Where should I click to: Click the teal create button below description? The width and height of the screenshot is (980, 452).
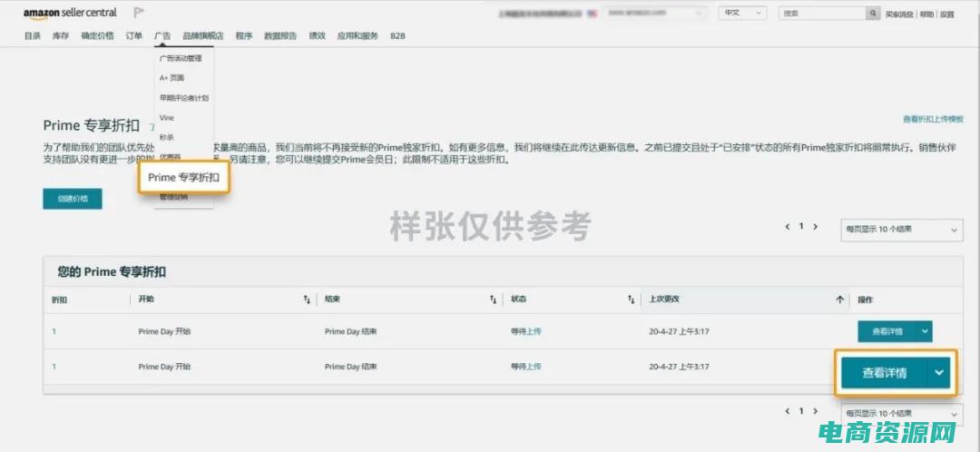pos(73,199)
